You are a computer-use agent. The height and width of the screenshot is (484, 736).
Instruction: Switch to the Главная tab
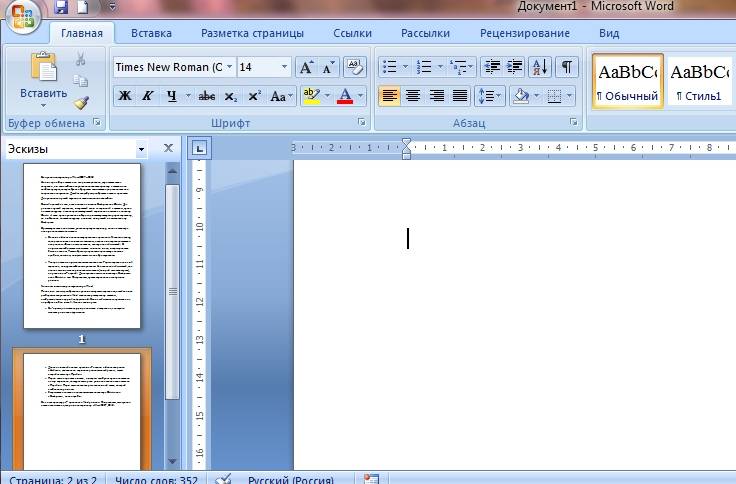tap(82, 33)
